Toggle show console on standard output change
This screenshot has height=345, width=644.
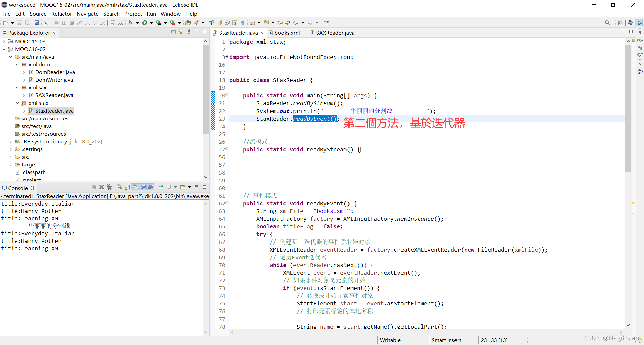143,187
